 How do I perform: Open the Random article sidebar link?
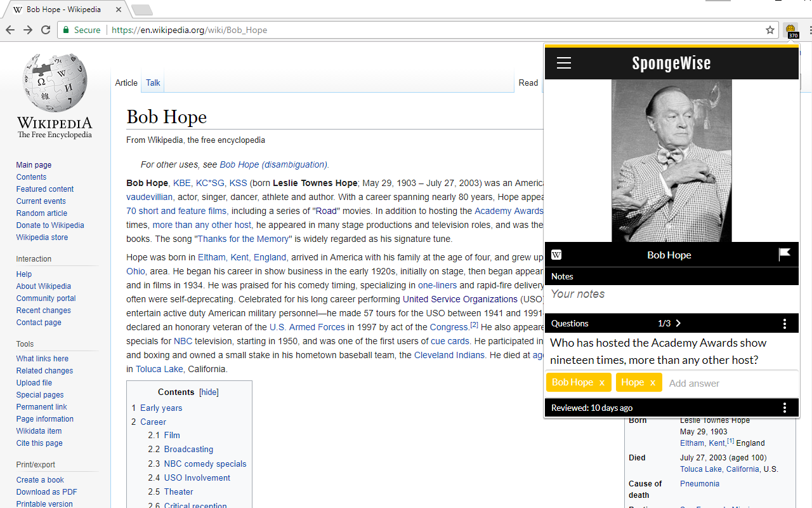[41, 213]
